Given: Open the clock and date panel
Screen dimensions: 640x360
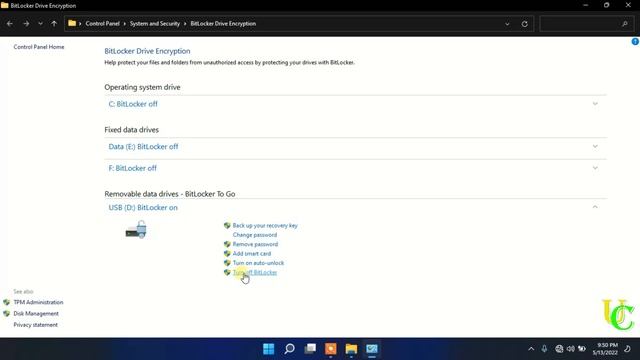Looking at the screenshot, I should tap(605, 349).
